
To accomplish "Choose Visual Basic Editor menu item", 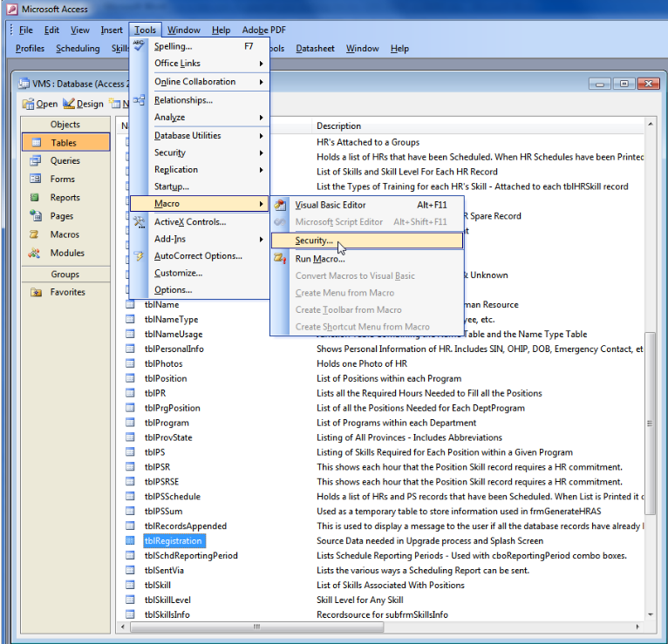I will coord(367,205).
